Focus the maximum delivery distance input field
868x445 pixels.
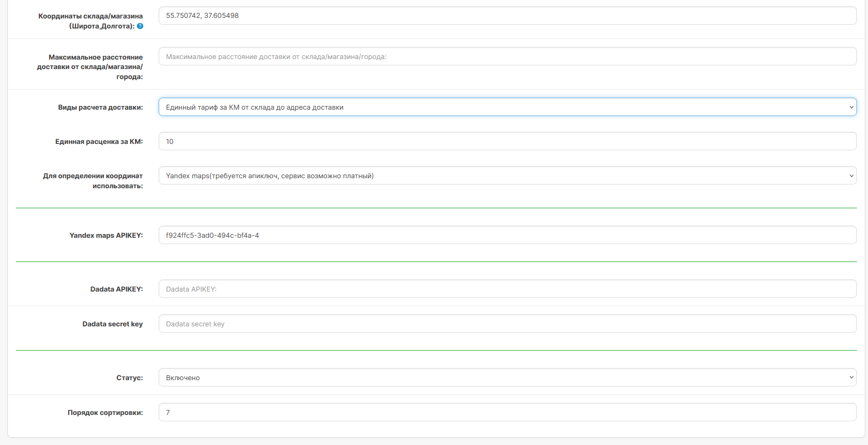[507, 57]
